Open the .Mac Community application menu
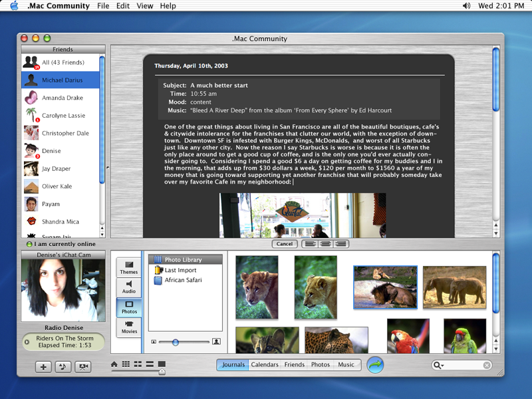The image size is (532, 399). coord(59,6)
